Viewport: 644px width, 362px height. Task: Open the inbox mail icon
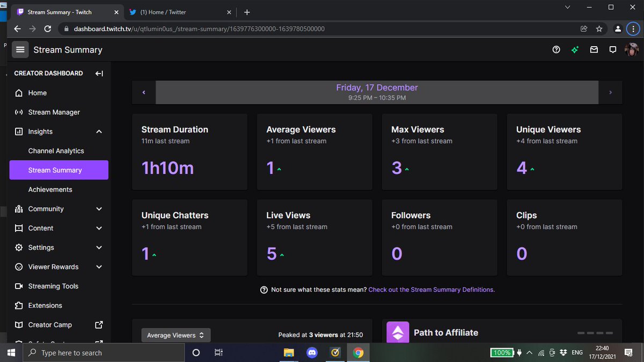[594, 49]
